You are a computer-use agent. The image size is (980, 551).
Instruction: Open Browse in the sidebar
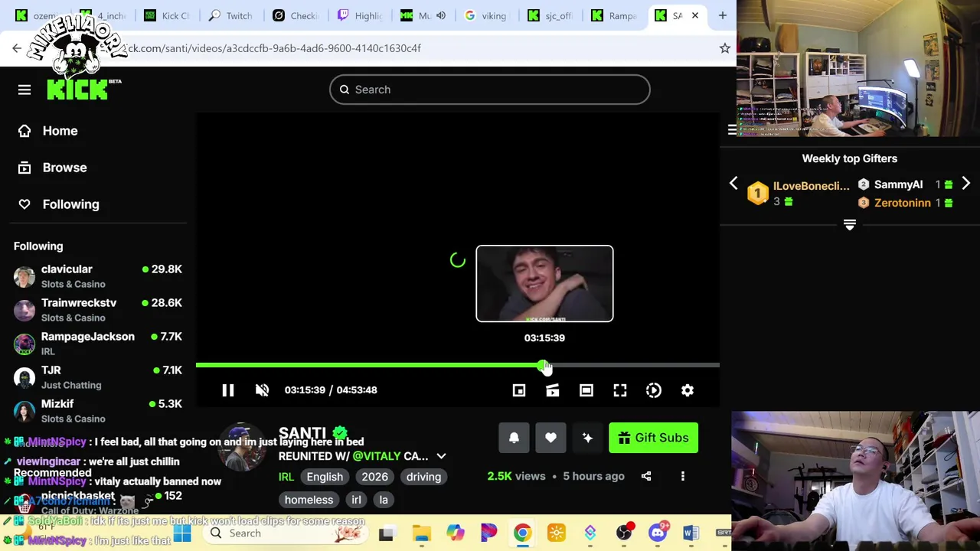coord(52,168)
